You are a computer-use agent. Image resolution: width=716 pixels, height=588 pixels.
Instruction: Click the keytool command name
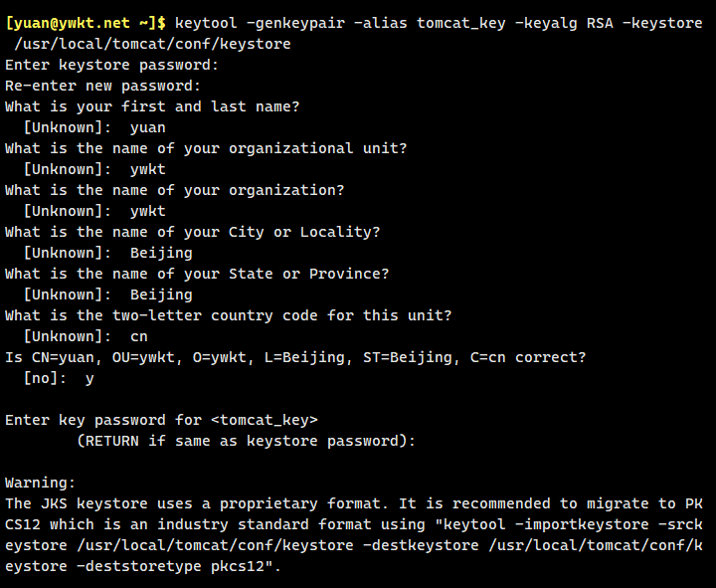[x=206, y=23]
